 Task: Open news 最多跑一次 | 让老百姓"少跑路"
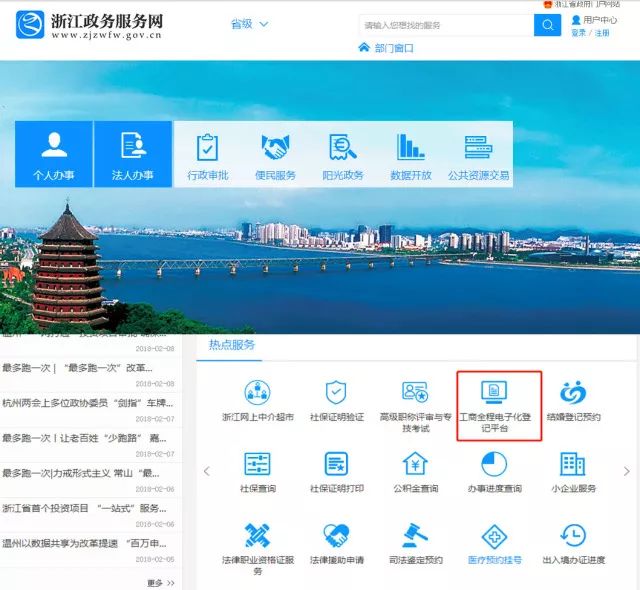[84, 438]
